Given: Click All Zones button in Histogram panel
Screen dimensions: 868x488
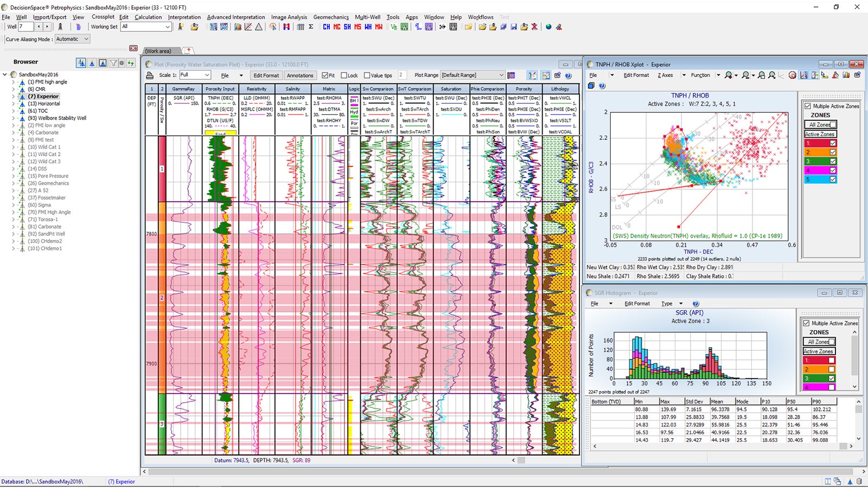Looking at the screenshot, I should 819,342.
